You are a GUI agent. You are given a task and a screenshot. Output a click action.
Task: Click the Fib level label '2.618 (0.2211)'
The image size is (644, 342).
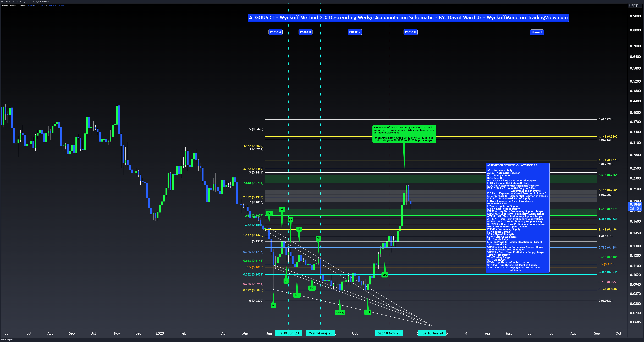pyautogui.click(x=253, y=183)
